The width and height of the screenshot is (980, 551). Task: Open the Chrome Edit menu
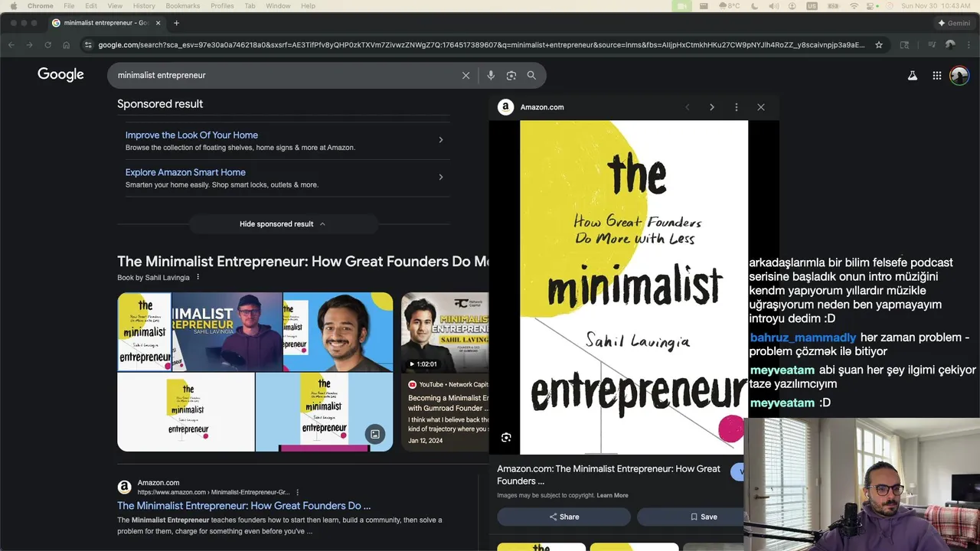coord(91,6)
